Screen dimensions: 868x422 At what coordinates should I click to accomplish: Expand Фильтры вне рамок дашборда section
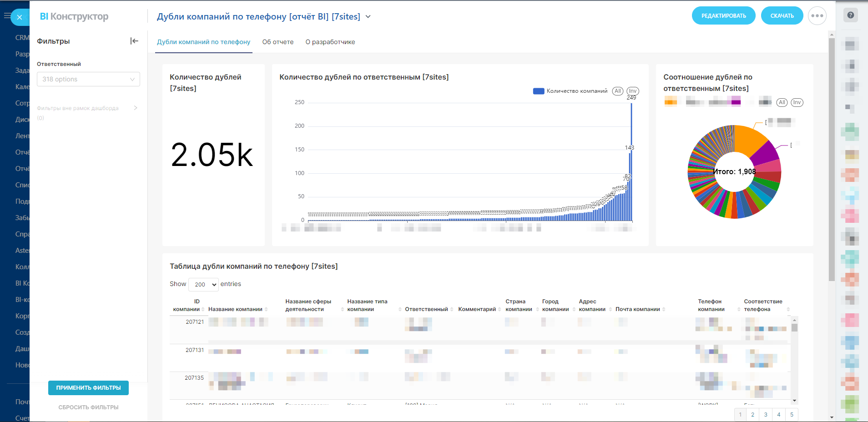[x=135, y=108]
